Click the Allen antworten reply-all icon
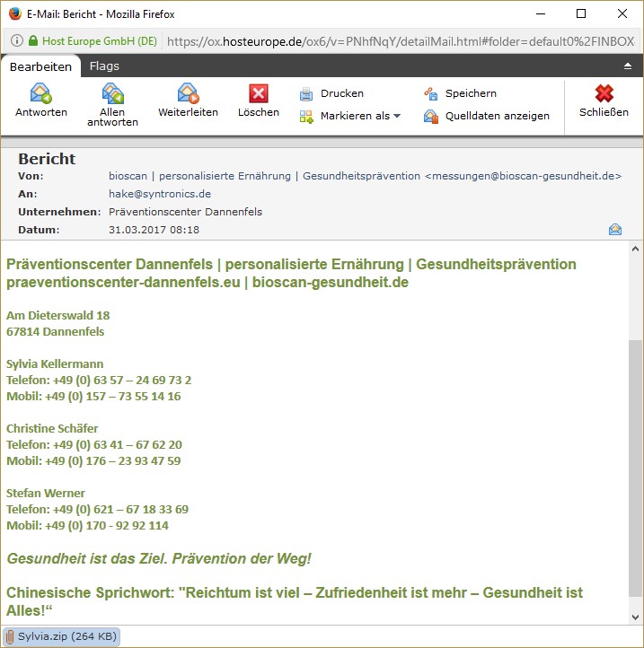Screen dimensions: 644x648 pos(112,93)
